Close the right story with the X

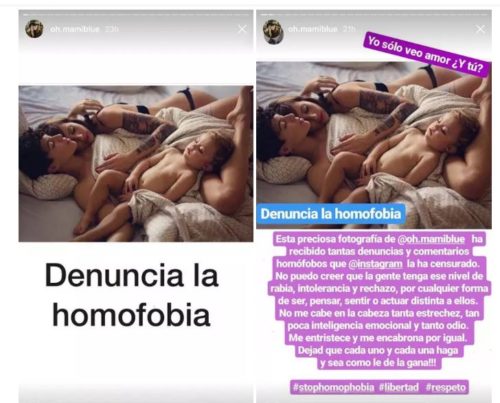480,29
